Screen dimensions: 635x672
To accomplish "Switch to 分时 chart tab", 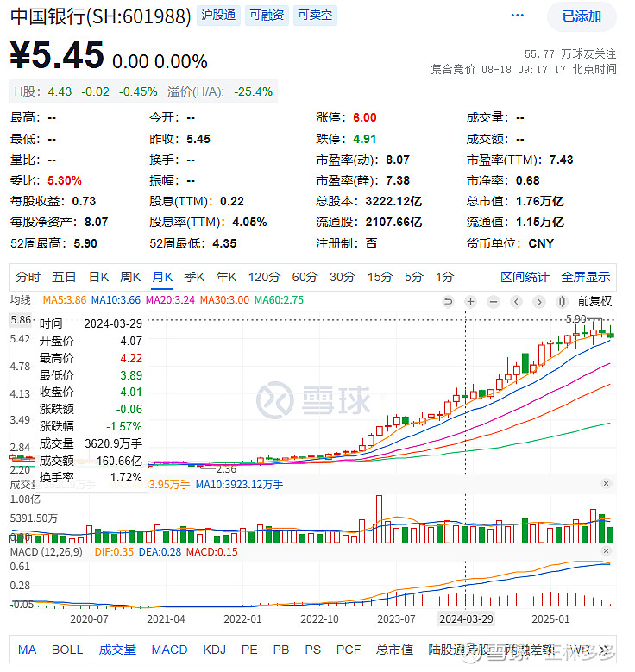I will (28, 277).
